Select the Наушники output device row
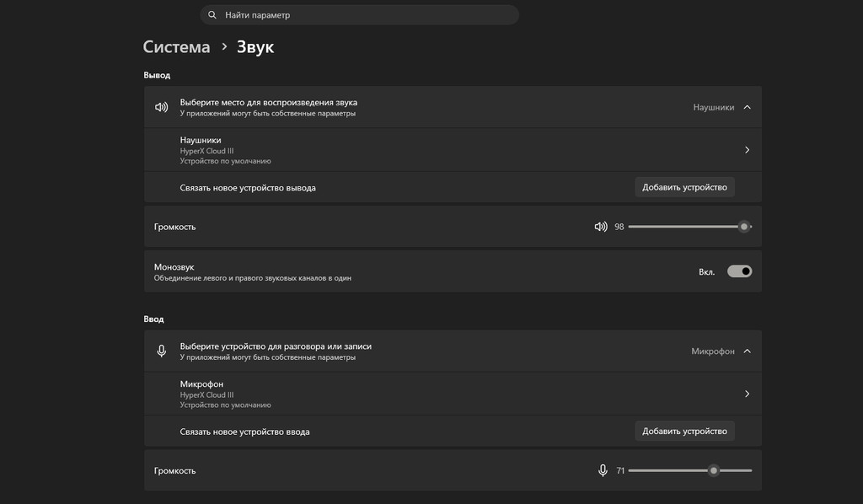The image size is (863, 504). click(x=453, y=150)
